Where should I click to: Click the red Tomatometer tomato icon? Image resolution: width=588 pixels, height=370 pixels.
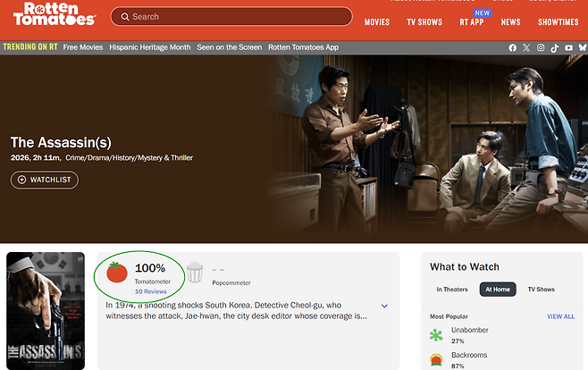(117, 273)
